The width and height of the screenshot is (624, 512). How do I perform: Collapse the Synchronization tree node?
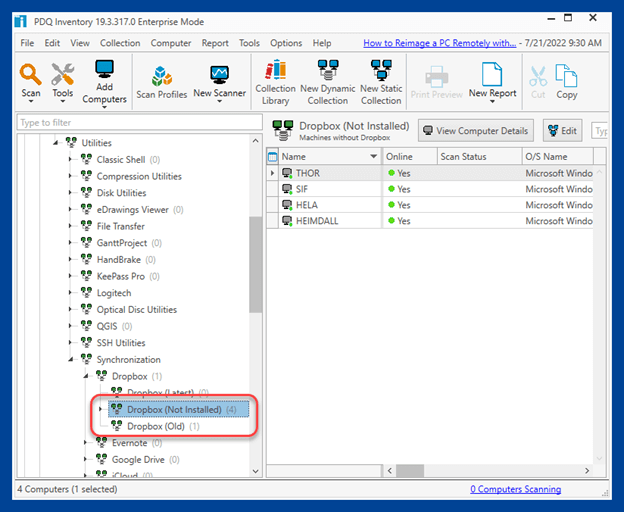click(x=70, y=359)
